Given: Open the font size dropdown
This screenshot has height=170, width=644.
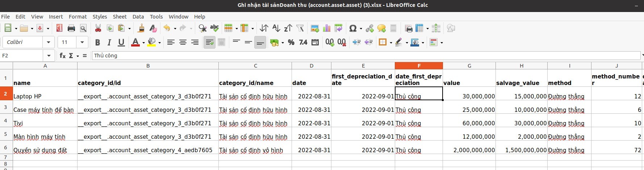Looking at the screenshot, I should tap(82, 42).
